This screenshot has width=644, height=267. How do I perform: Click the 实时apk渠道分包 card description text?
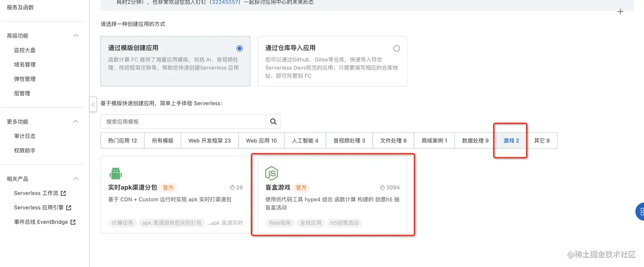(x=170, y=199)
